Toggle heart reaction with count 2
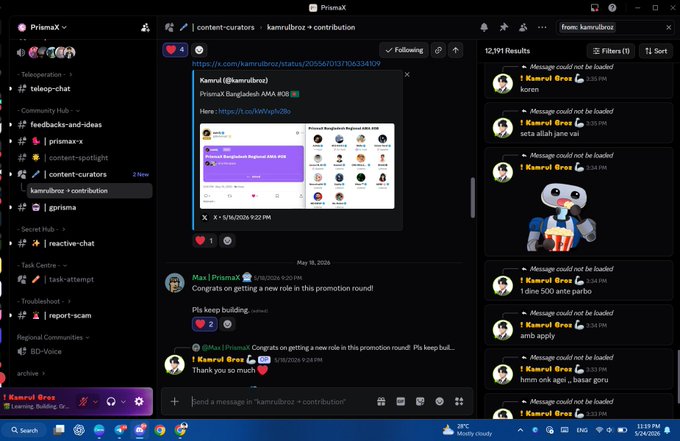This screenshot has height=441, width=680. [205, 324]
